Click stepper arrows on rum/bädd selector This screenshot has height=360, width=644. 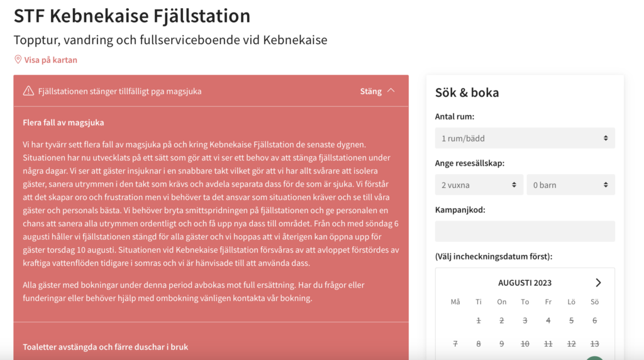pyautogui.click(x=606, y=138)
